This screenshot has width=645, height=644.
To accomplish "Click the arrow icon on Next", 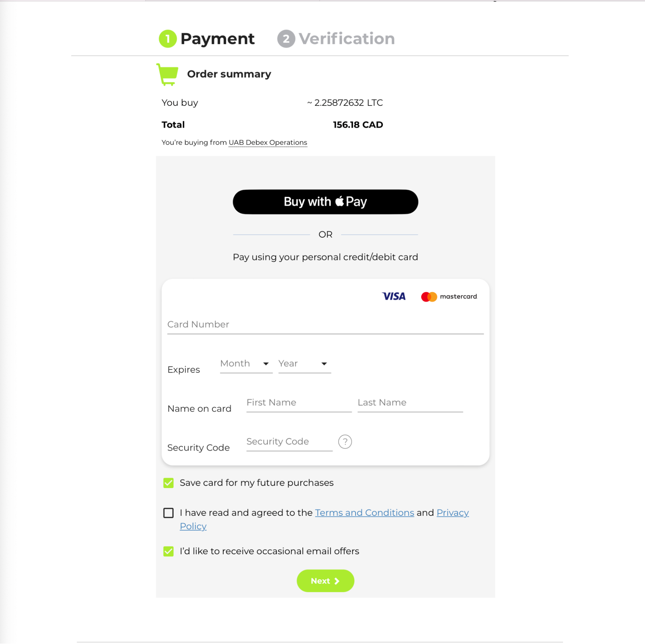I will coord(337,581).
